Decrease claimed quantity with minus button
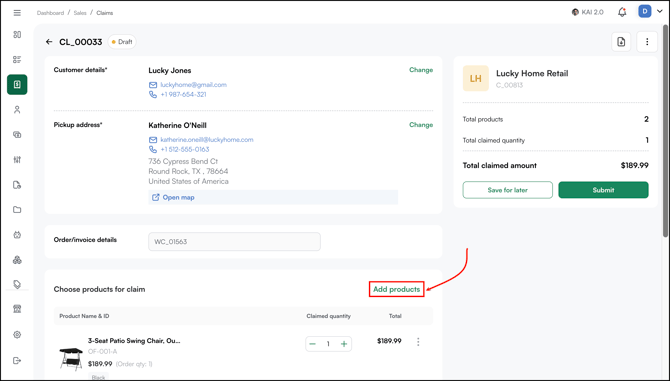 (313, 344)
